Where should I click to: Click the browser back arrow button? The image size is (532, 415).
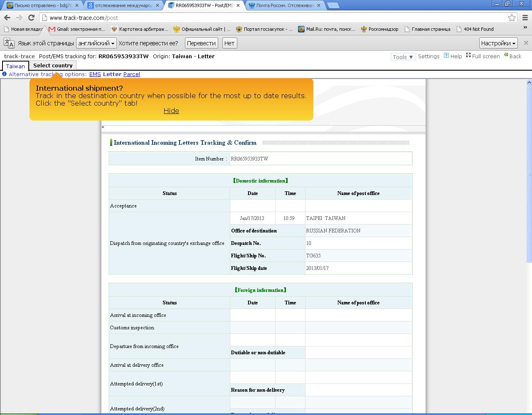(7, 17)
